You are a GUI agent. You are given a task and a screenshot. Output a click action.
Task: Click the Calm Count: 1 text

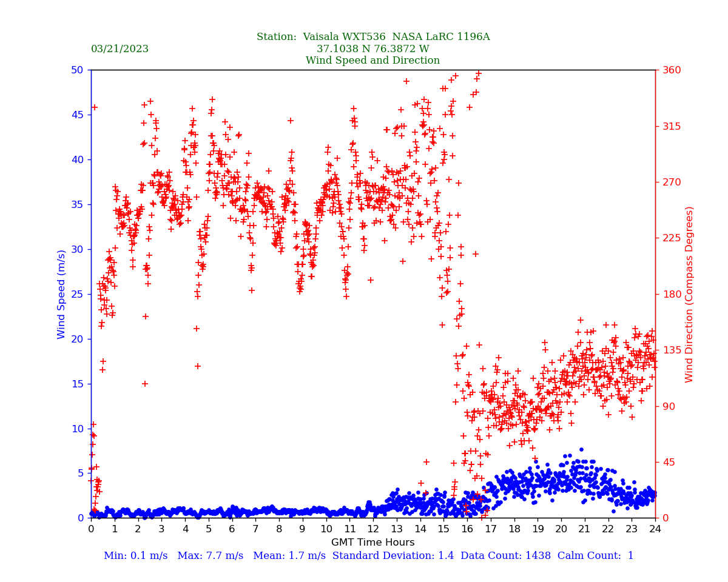596,556
